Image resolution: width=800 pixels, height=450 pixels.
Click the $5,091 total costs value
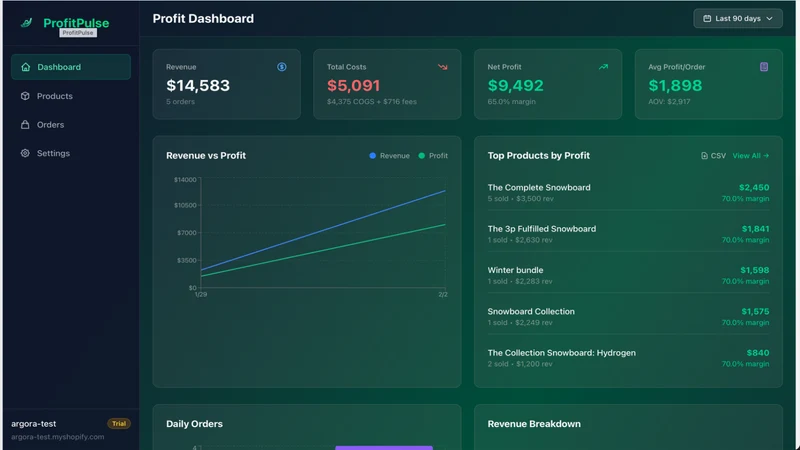click(354, 85)
